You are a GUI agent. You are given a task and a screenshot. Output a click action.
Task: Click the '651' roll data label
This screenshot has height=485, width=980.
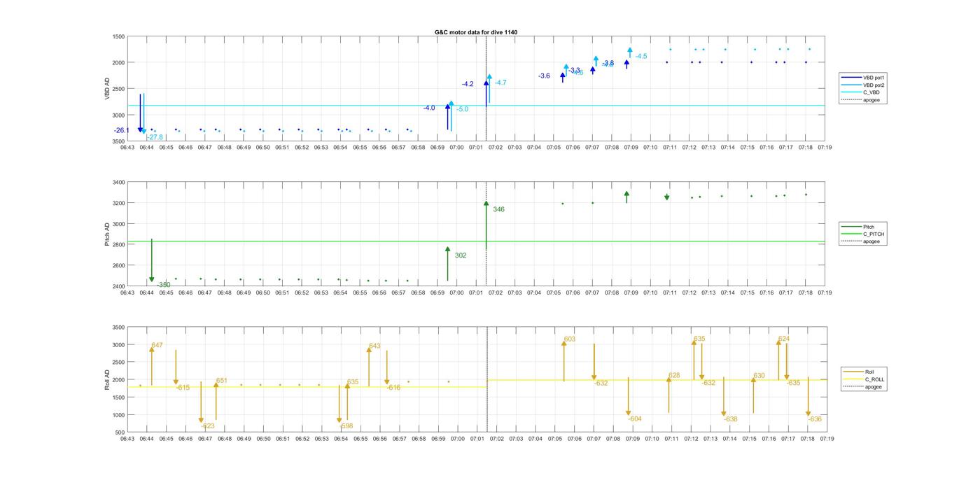pos(222,380)
